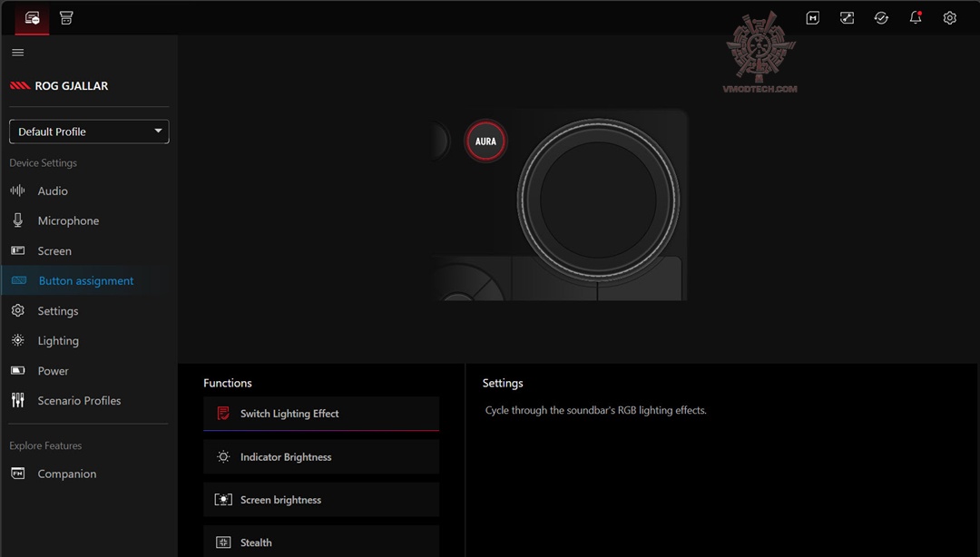
Task: Select the AURA button on the soundbar image
Action: tap(485, 142)
